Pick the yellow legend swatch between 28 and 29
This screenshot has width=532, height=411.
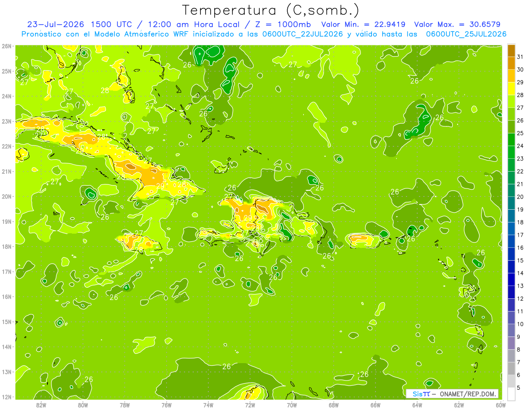511,89
